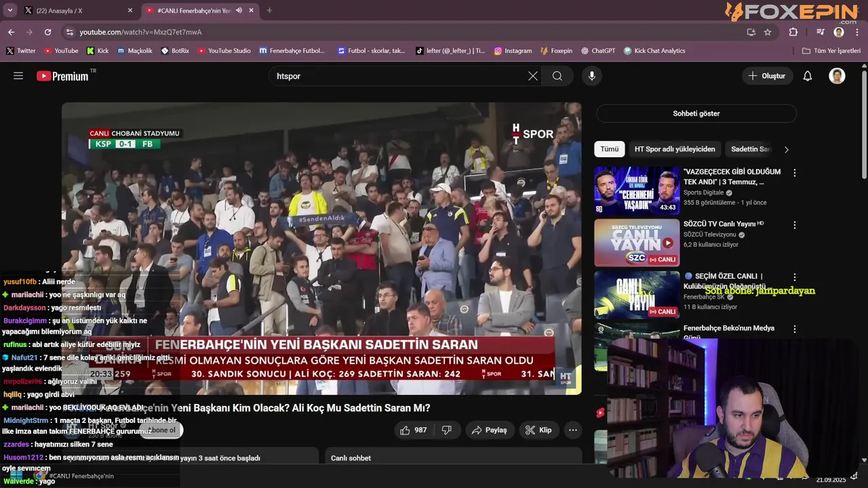868x488 pixels.
Task: Dislike the video with thumbs down
Action: (x=447, y=430)
